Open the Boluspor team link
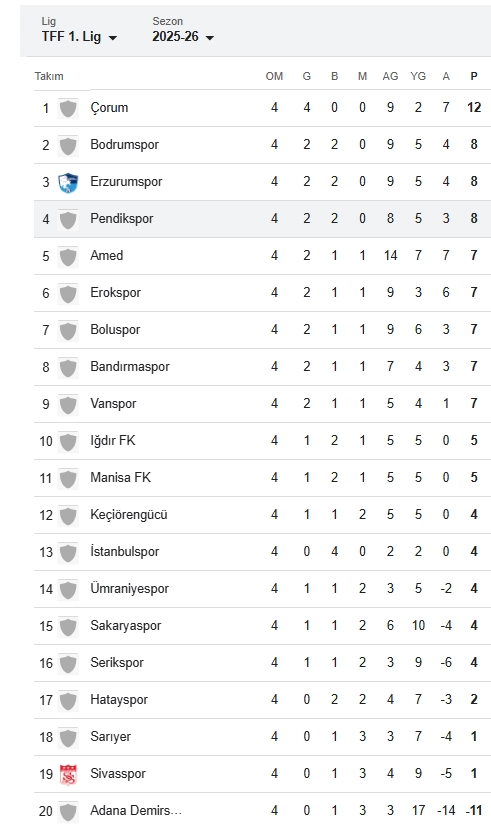The height and width of the screenshot is (834, 491). 115,329
